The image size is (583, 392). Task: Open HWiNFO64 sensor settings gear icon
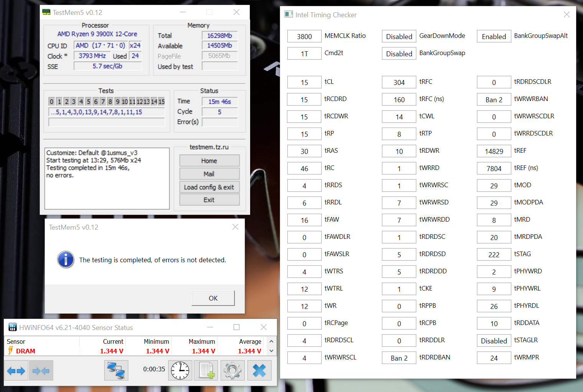[x=233, y=371]
